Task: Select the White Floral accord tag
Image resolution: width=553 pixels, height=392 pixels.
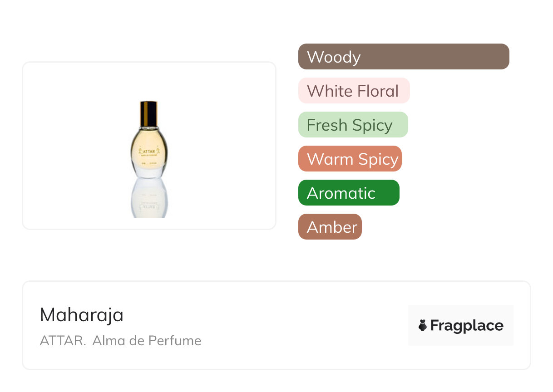Action: pyautogui.click(x=354, y=91)
